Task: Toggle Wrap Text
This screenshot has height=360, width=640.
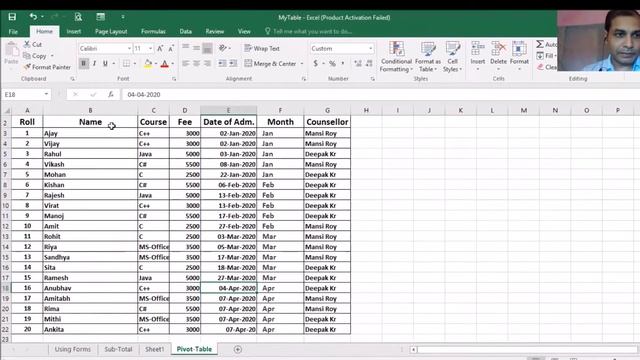Action: [x=262, y=48]
